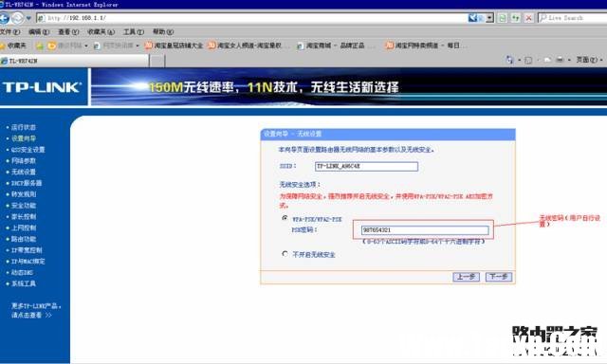Viewport: 607px width, 364px height.
Task: Open the 收藏夹(A) menu
Action: tap(101, 31)
